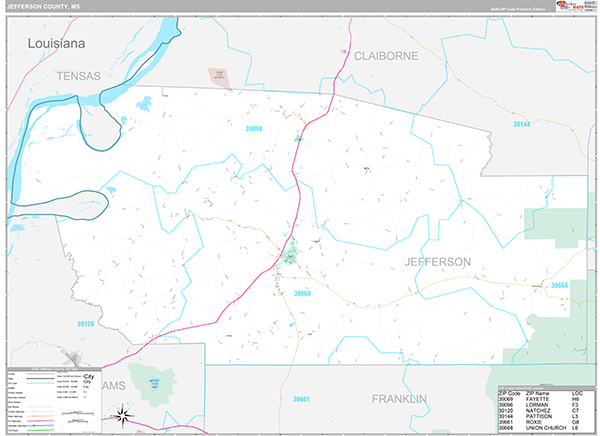Click the green Fayette town area
Viewport: 600px width, 436px height.
click(x=289, y=254)
